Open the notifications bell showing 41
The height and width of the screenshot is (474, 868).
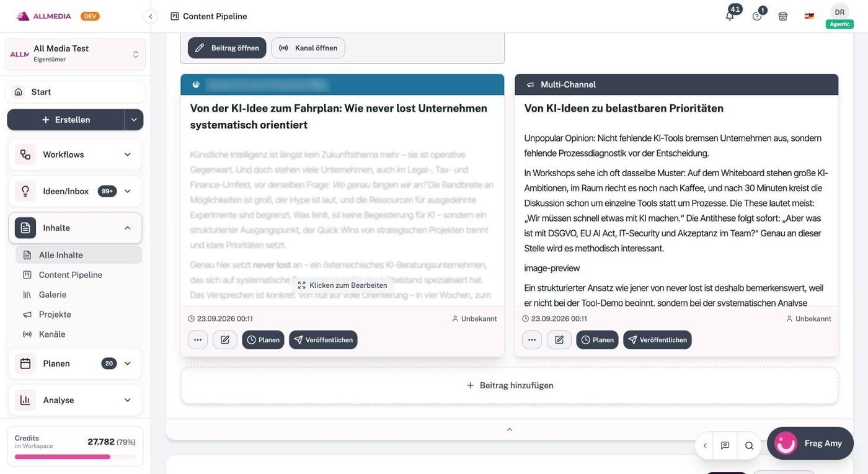pyautogui.click(x=730, y=16)
